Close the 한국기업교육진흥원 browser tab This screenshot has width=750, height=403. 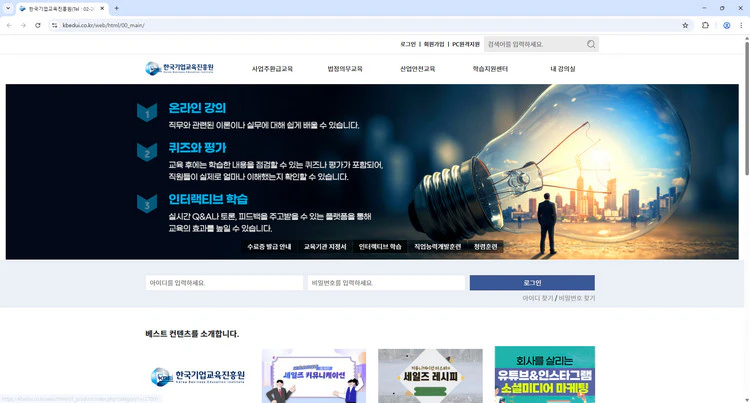(102, 9)
